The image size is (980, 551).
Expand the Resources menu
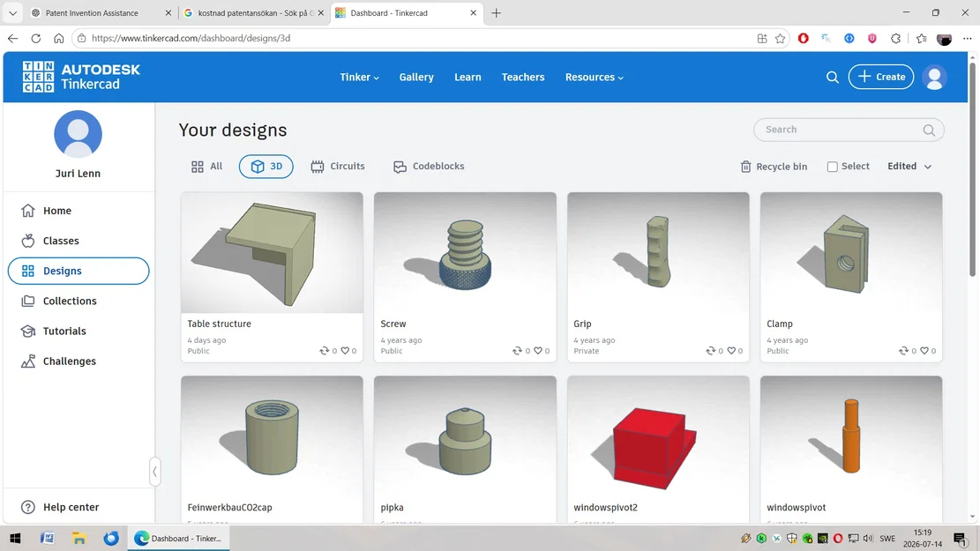595,77
